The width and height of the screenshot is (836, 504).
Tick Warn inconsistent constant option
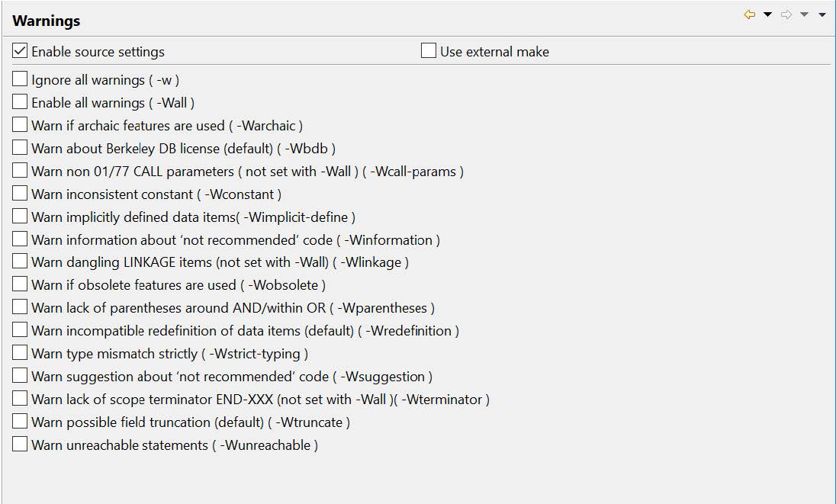click(x=21, y=194)
